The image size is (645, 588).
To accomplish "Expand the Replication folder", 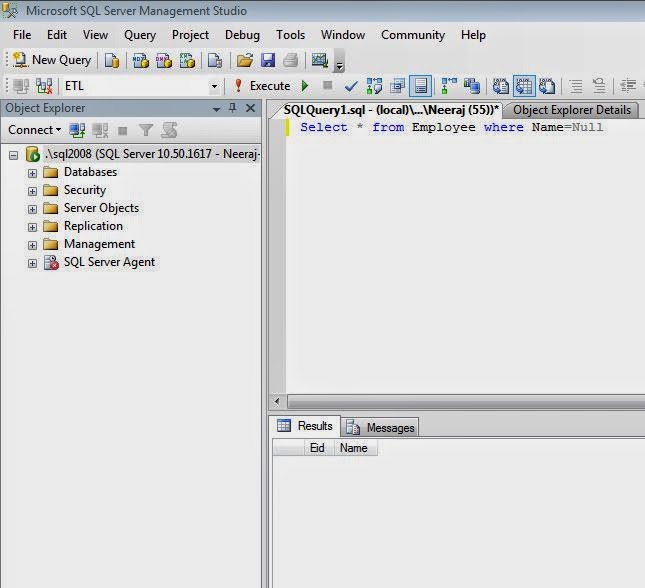I will (x=32, y=227).
